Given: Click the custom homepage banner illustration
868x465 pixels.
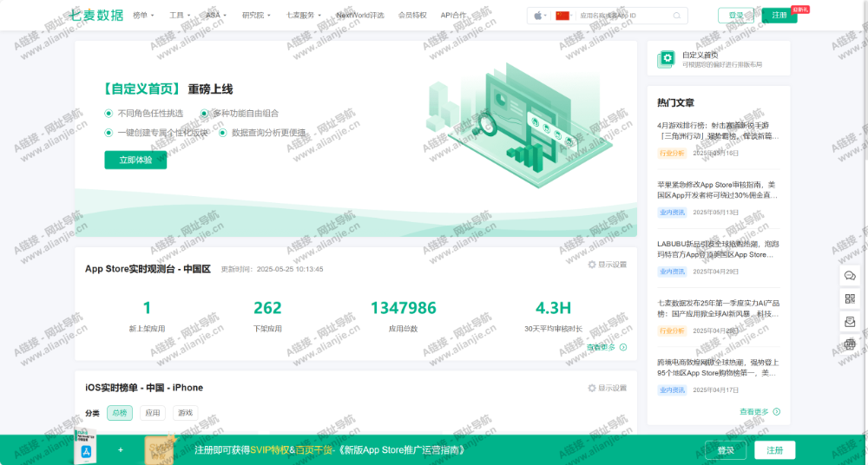Looking at the screenshot, I should point(519,125).
